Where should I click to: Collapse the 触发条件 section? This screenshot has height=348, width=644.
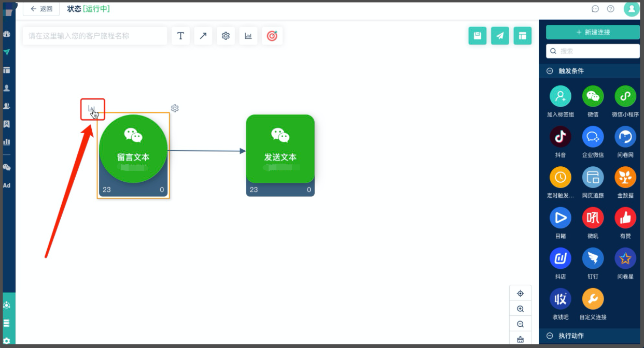(550, 71)
